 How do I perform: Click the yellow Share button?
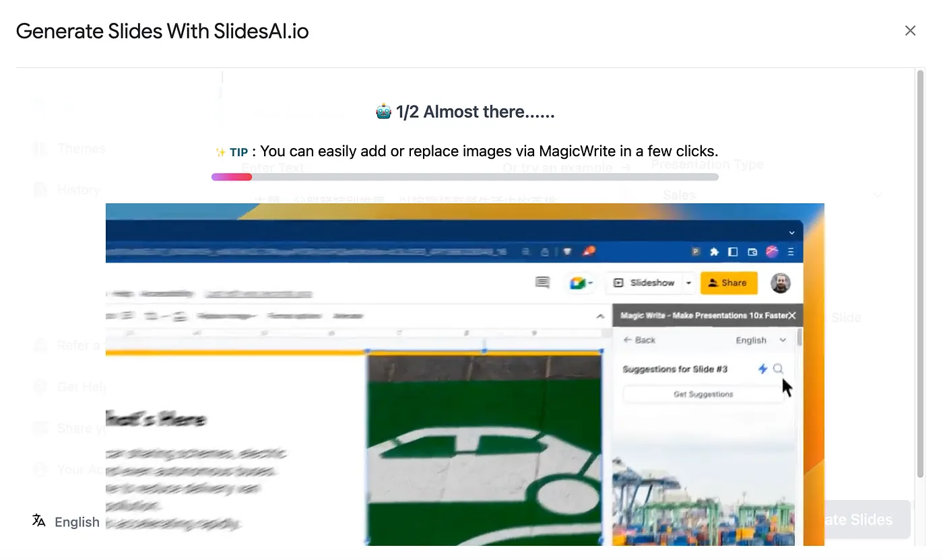[x=729, y=283]
